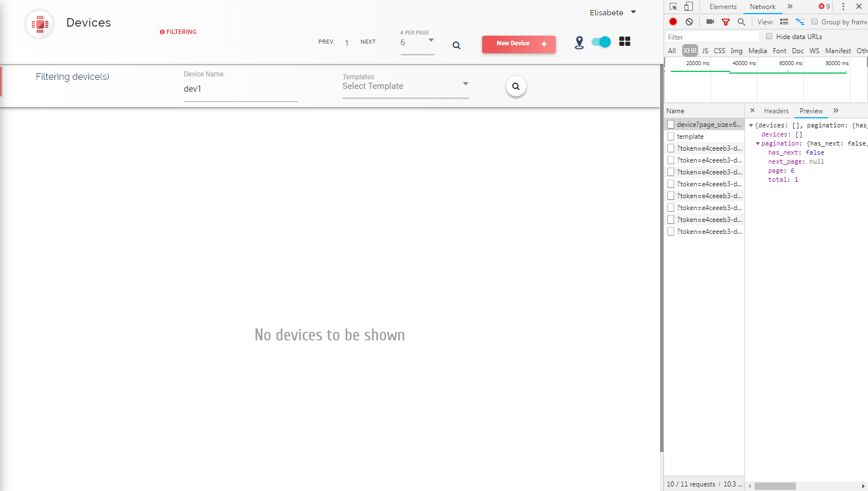Click the capture screenshots camera icon
Viewport: 868px width, 491px height.
point(710,22)
